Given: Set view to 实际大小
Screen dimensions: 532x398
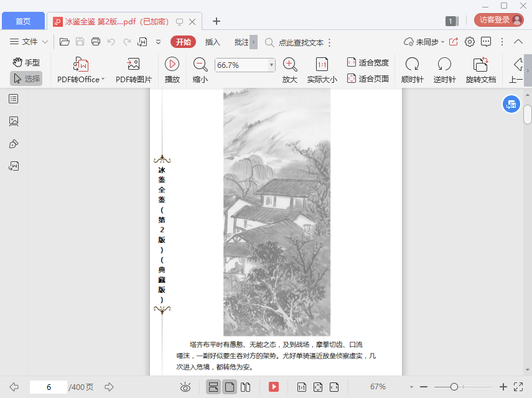Looking at the screenshot, I should pos(322,70).
